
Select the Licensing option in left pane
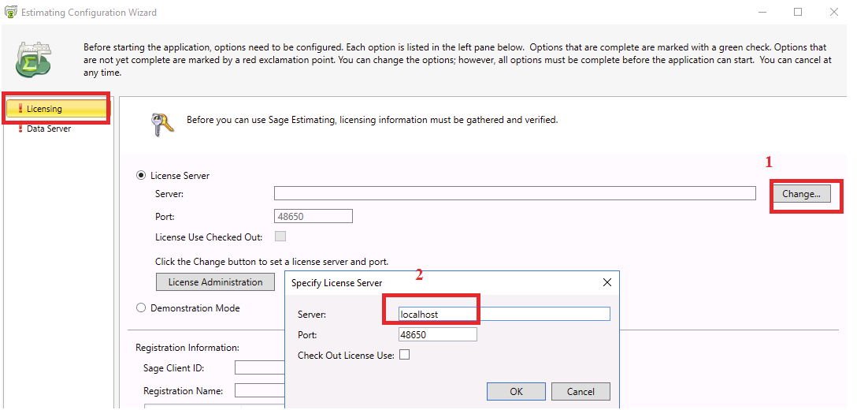pyautogui.click(x=57, y=109)
